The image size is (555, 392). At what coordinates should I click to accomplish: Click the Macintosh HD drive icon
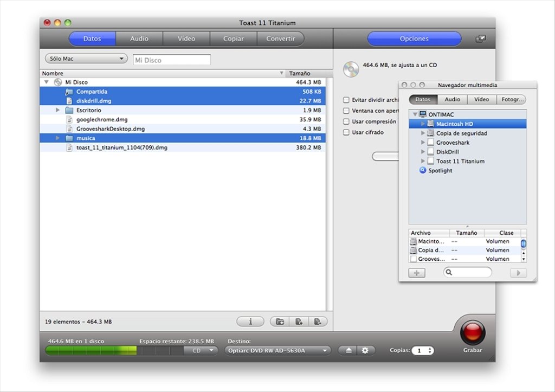click(x=430, y=124)
